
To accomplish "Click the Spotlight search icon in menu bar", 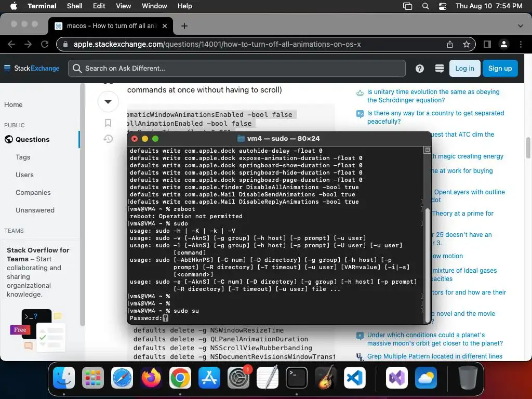I will point(425,6).
